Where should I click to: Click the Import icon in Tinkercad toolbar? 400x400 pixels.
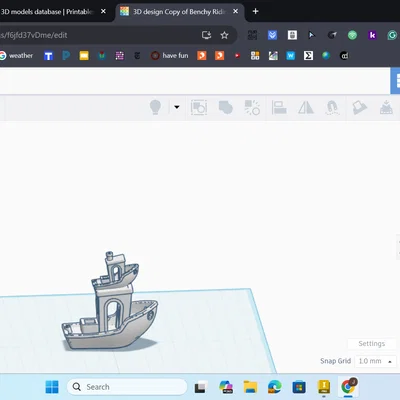[386, 107]
